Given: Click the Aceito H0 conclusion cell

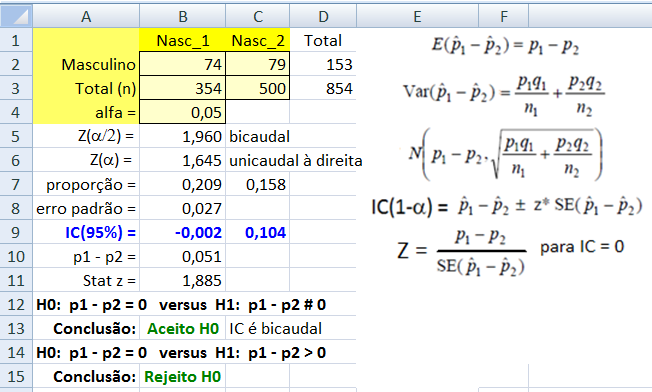Looking at the screenshot, I should [x=183, y=329].
